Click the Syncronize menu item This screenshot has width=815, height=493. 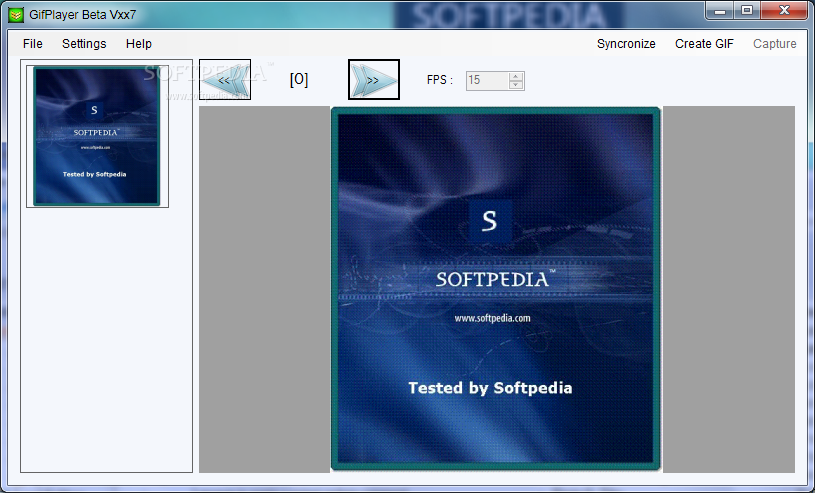(x=626, y=44)
